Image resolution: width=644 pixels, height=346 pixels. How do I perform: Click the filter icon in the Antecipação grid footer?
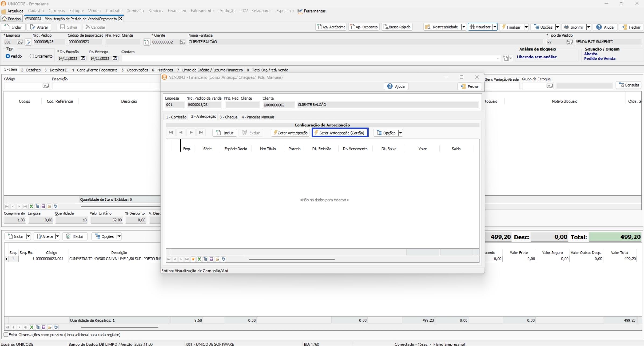tap(193, 259)
